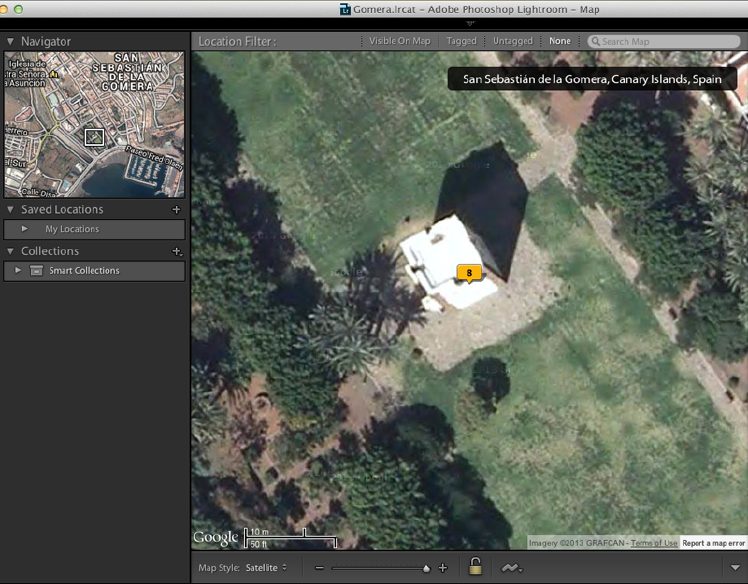The height and width of the screenshot is (584, 748).
Task: Open the GPS tracklog menu icon
Action: (511, 568)
